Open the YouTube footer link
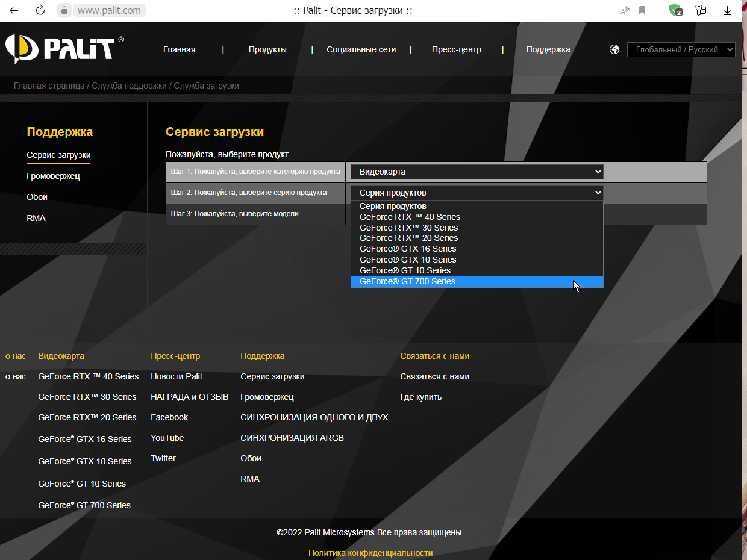This screenshot has width=747, height=560. click(x=167, y=438)
